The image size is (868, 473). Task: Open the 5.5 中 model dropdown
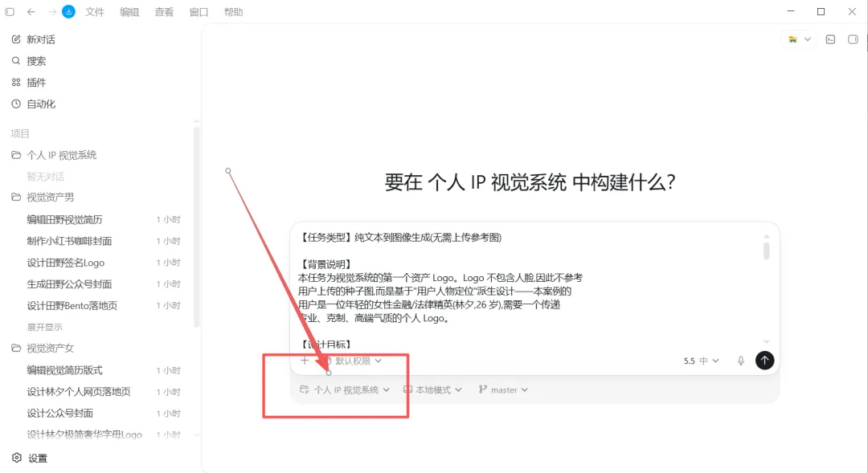[701, 361]
